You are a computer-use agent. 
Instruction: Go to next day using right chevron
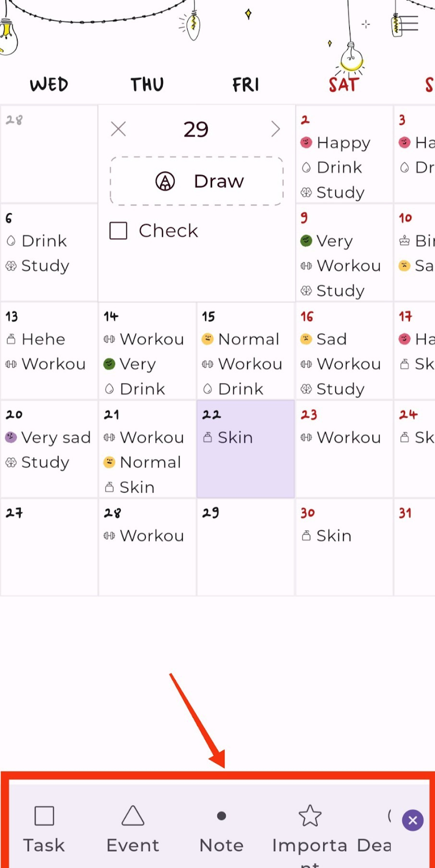(276, 129)
